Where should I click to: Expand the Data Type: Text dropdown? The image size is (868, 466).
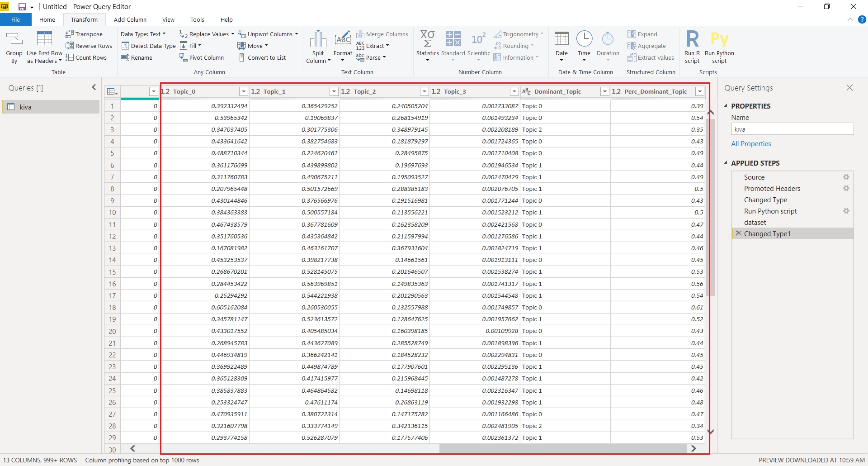[x=143, y=34]
